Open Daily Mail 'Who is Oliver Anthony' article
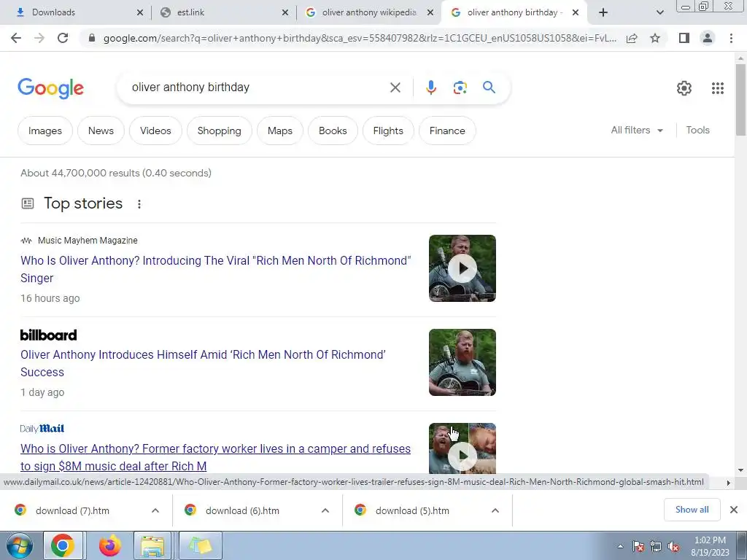Viewport: 747px width, 560px height. tap(215, 457)
